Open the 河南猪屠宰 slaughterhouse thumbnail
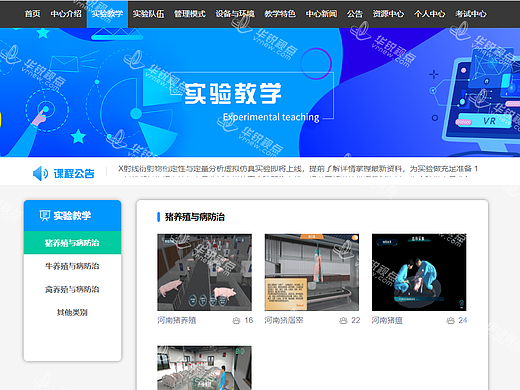 click(x=312, y=272)
